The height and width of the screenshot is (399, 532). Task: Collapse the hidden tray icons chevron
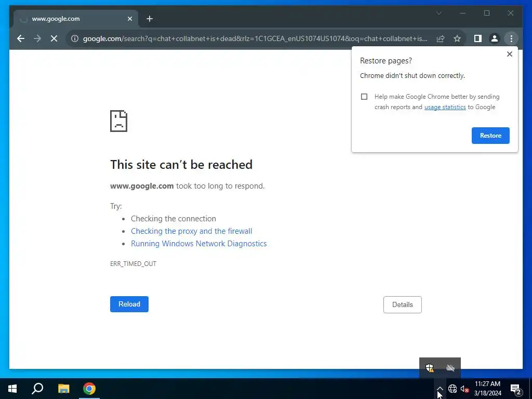pyautogui.click(x=440, y=389)
